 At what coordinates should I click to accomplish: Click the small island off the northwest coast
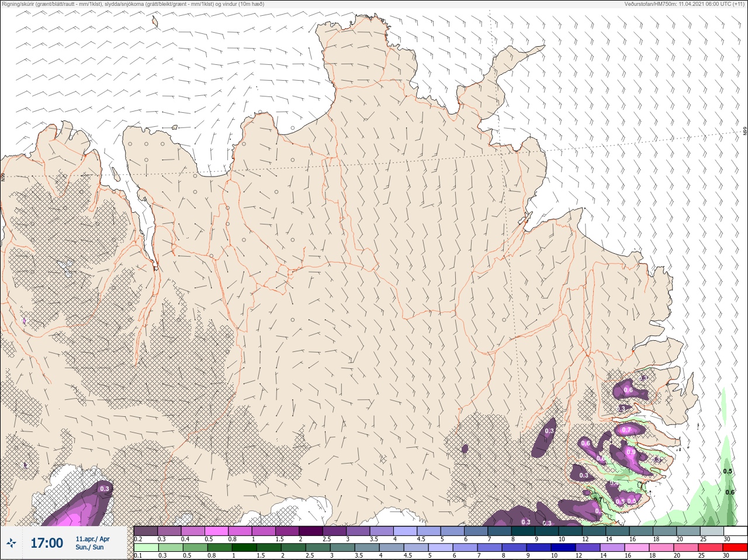pos(155,22)
